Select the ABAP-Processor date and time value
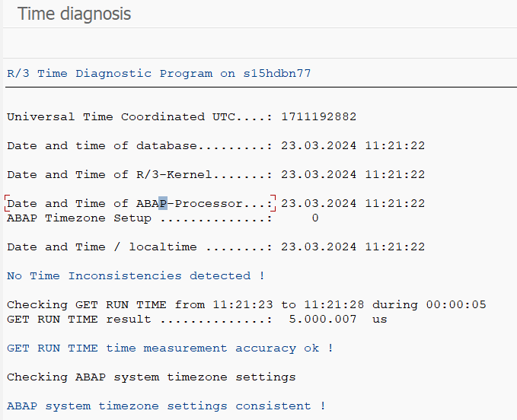The height and width of the screenshot is (420, 517). tap(353, 204)
